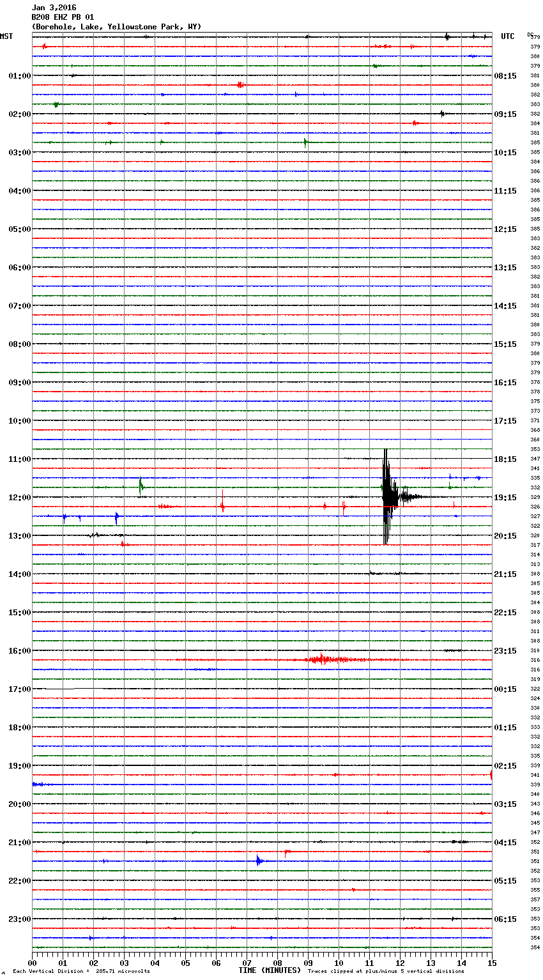Click the blue event spike on the 21:00 row

click(x=259, y=861)
